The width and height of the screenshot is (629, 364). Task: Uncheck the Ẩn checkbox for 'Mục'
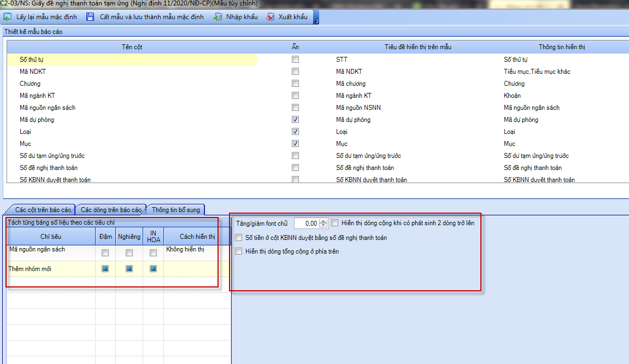[295, 144]
